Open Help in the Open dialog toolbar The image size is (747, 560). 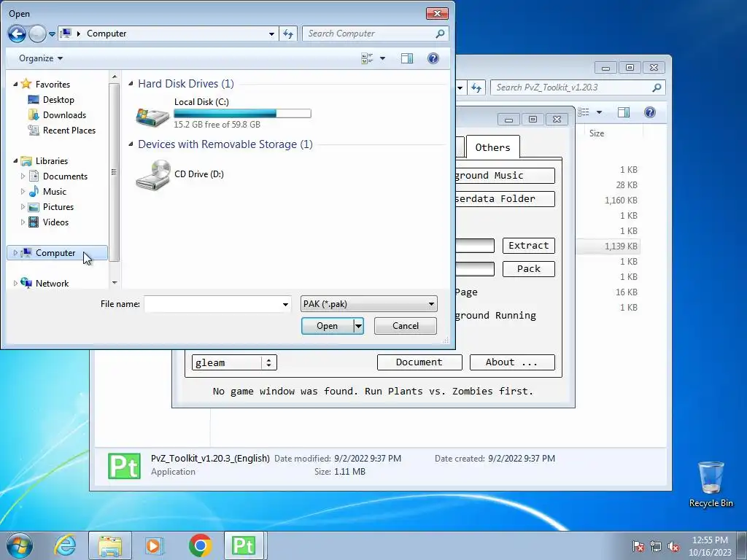[433, 58]
